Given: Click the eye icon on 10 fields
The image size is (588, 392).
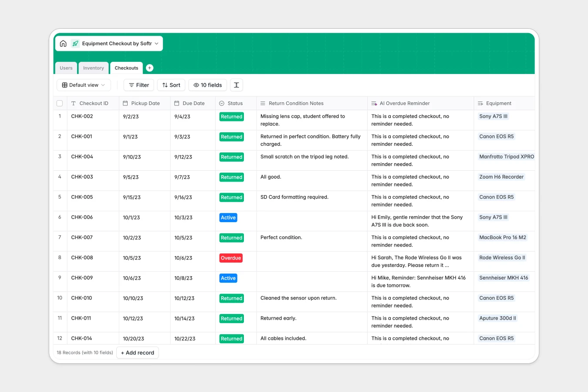Looking at the screenshot, I should (196, 85).
